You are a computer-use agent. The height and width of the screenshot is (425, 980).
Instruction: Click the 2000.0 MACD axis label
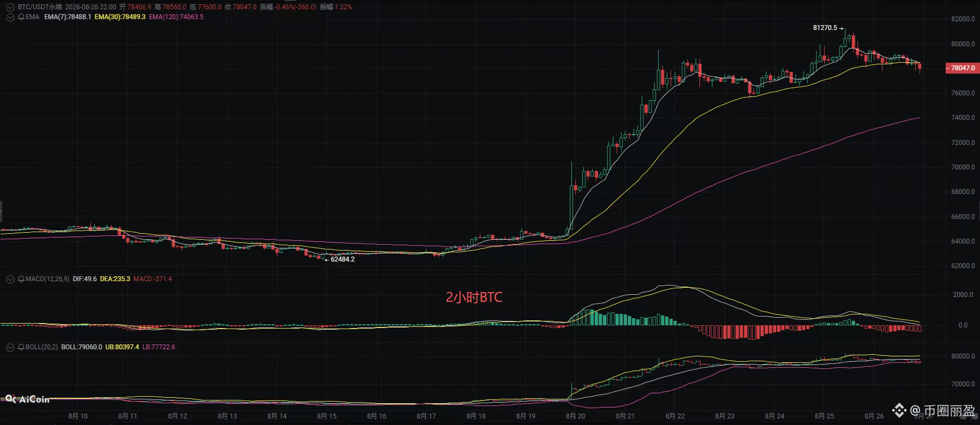click(x=963, y=295)
